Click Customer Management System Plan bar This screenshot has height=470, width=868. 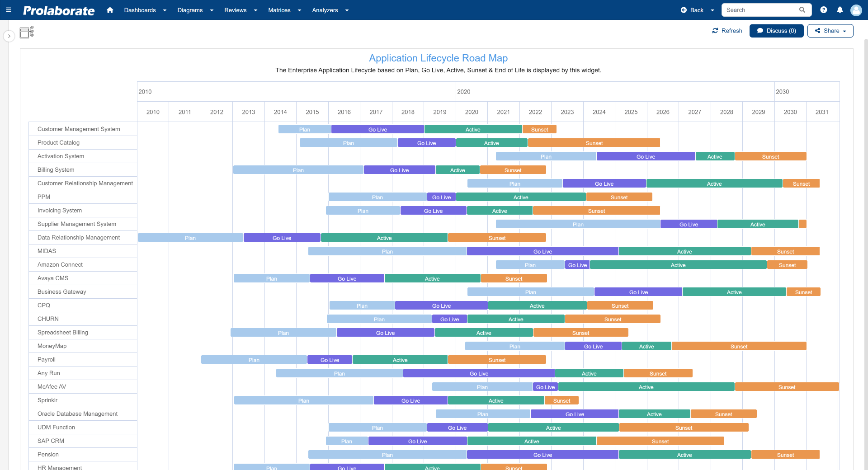pyautogui.click(x=305, y=129)
